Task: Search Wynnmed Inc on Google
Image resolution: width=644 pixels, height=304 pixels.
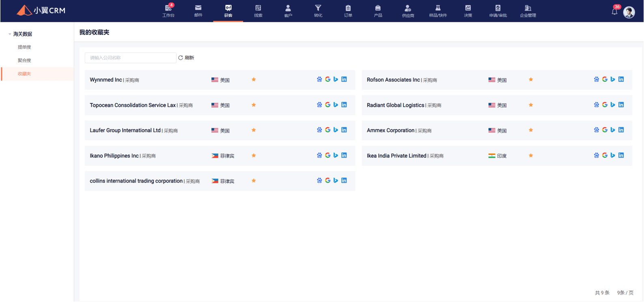Action: (327, 79)
